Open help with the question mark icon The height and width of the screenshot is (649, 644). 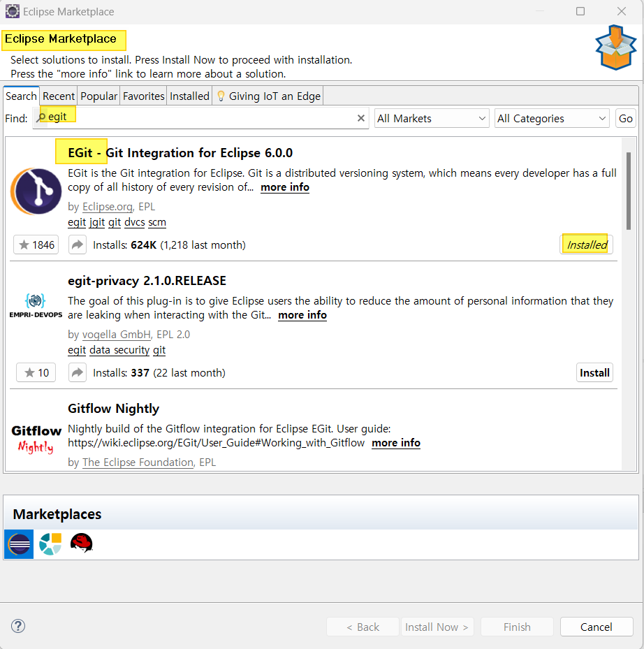(x=18, y=626)
